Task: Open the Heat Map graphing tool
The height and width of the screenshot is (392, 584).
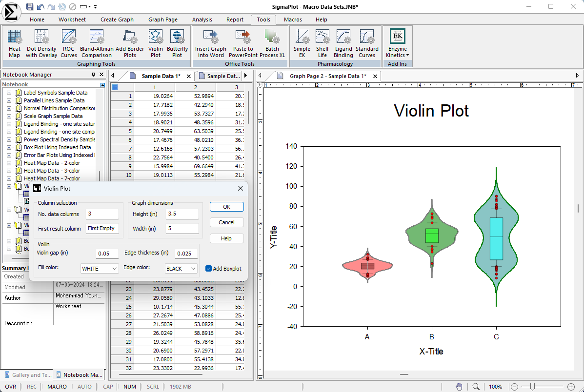Action: (15, 43)
